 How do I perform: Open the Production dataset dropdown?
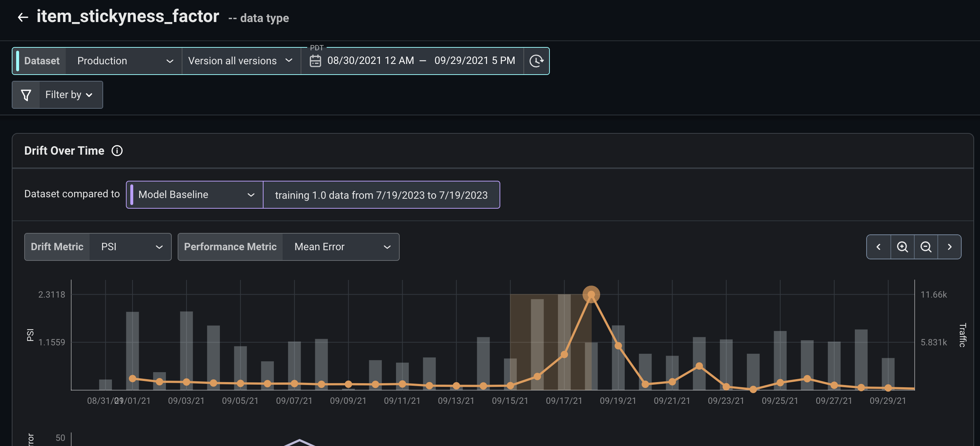pyautogui.click(x=124, y=61)
